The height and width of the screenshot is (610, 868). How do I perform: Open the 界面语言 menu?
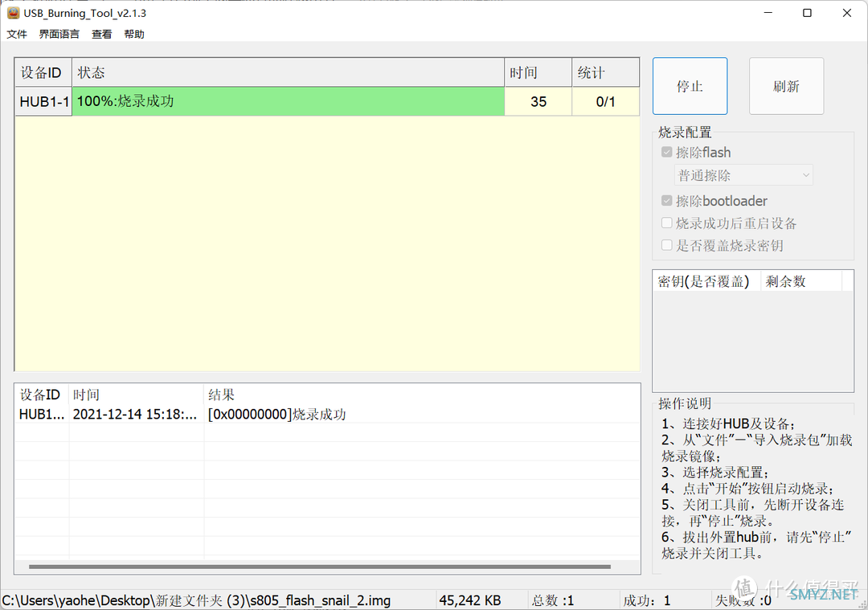click(x=59, y=35)
